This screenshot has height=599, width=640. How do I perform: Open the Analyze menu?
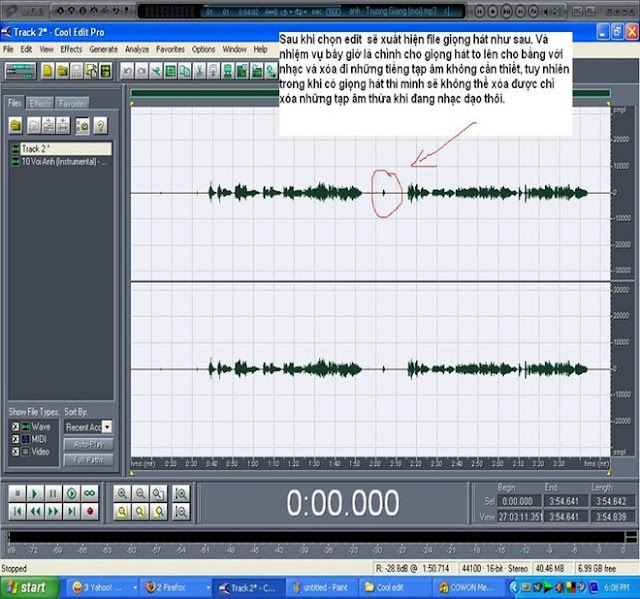(x=137, y=49)
